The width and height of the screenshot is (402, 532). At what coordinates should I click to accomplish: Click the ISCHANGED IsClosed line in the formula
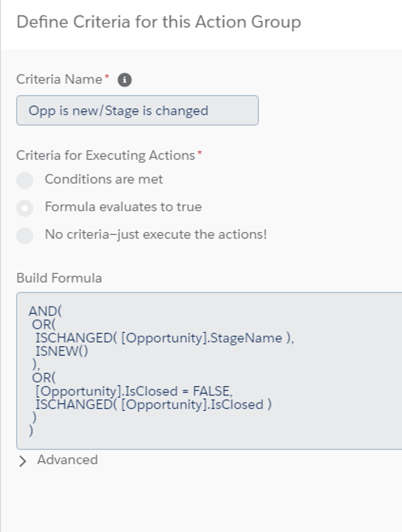(x=153, y=405)
